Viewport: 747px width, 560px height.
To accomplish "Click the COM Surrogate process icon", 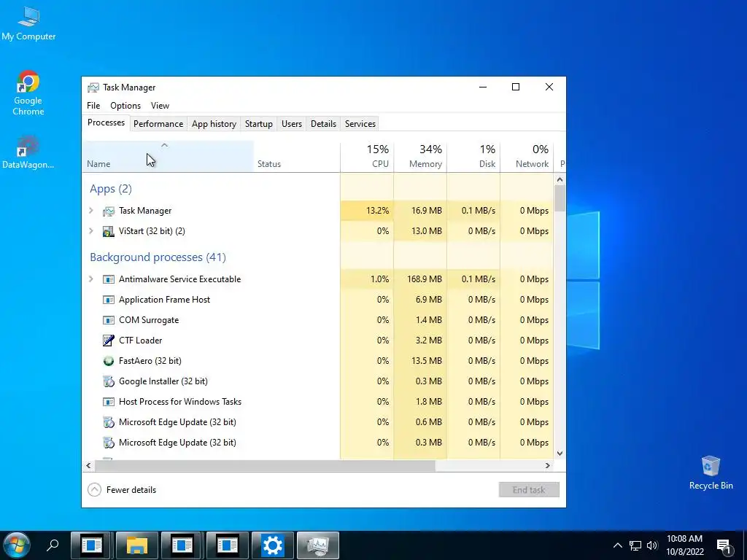I will (x=109, y=321).
